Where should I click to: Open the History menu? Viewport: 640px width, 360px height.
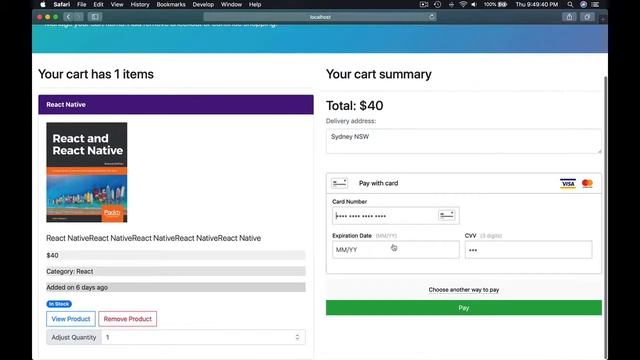140,4
